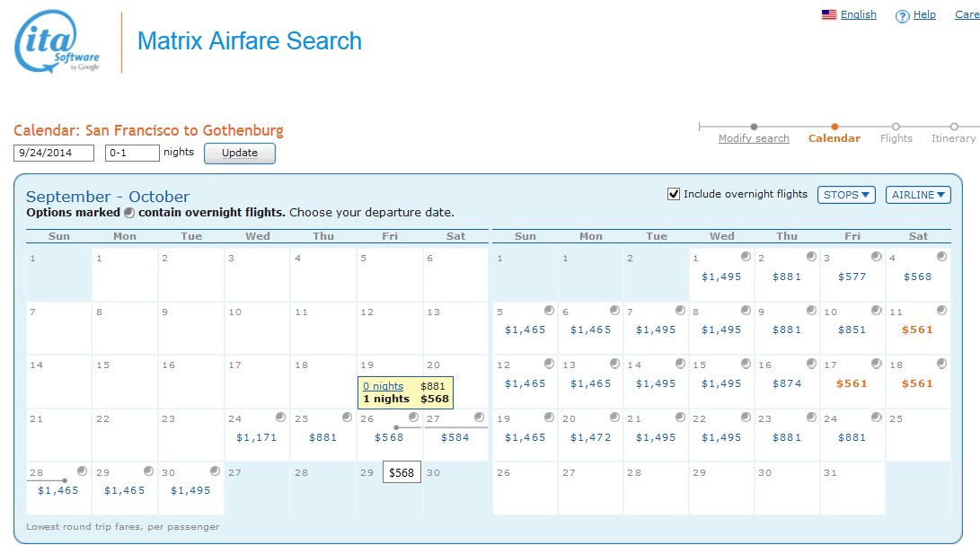Open the STOPS filter dropdown
980x554 pixels.
point(846,195)
